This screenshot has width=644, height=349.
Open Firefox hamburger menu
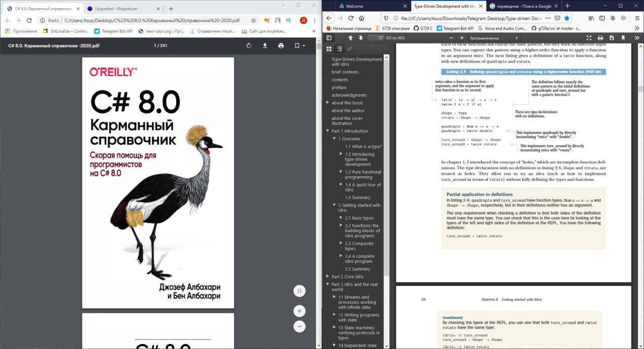coord(636,18)
